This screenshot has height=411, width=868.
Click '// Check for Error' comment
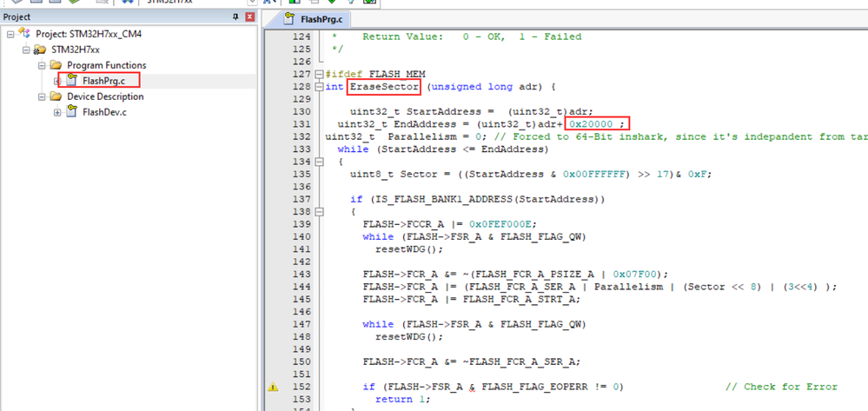pos(781,387)
